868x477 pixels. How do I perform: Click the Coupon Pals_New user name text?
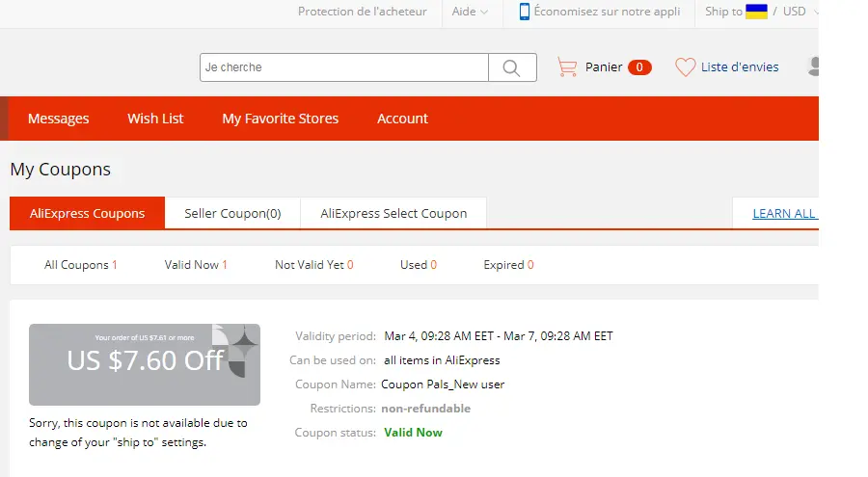click(x=443, y=384)
